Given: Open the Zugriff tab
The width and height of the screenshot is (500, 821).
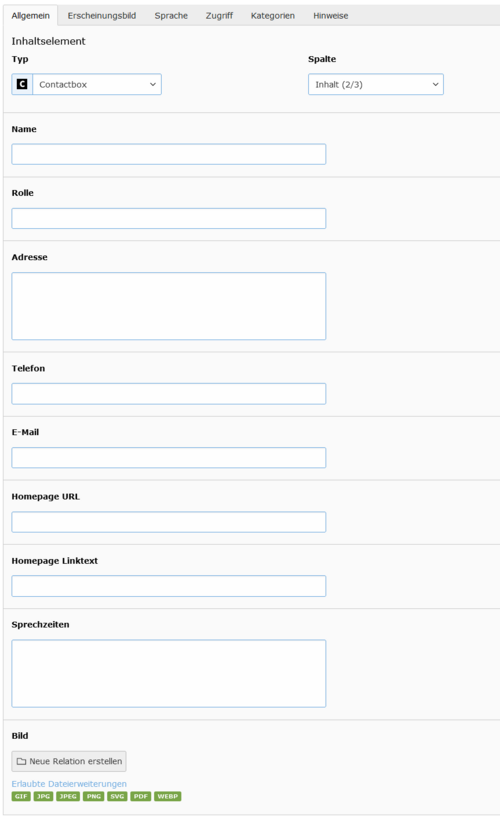Looking at the screenshot, I should [219, 16].
